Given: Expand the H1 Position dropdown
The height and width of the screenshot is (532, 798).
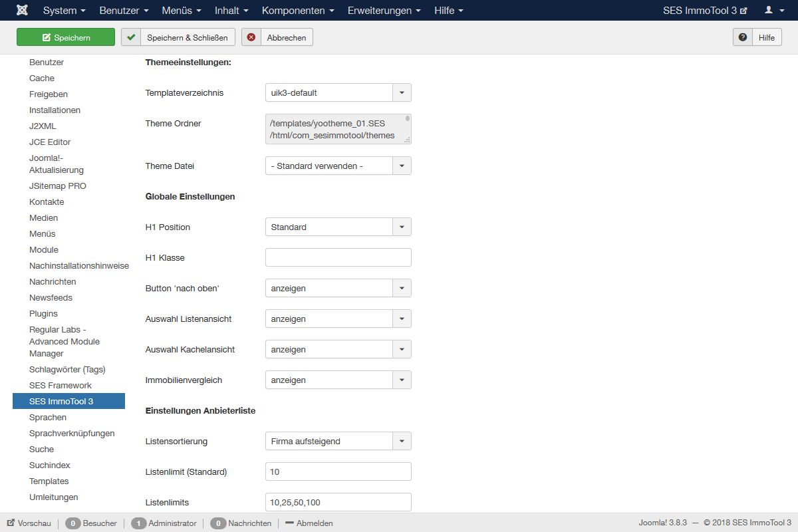Looking at the screenshot, I should (x=402, y=227).
